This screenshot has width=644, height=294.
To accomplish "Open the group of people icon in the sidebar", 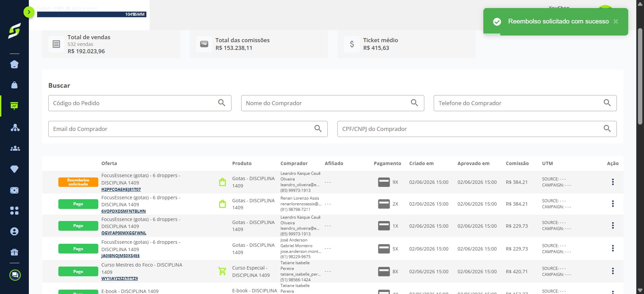I will [15, 148].
